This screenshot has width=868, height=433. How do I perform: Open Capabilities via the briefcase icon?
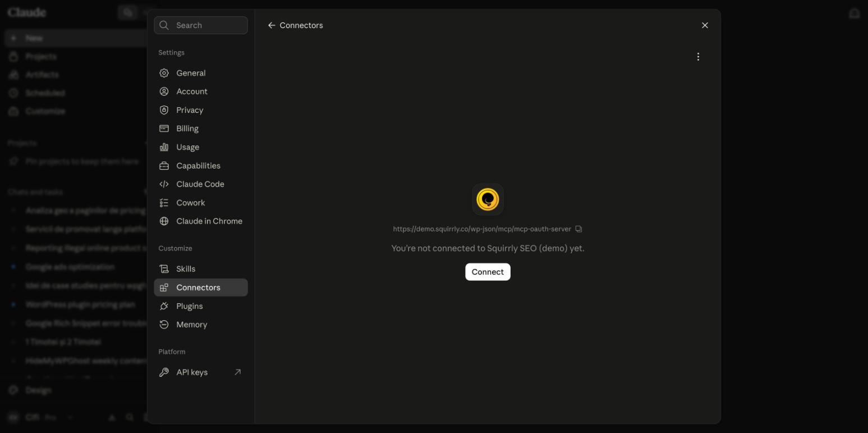[x=164, y=166]
